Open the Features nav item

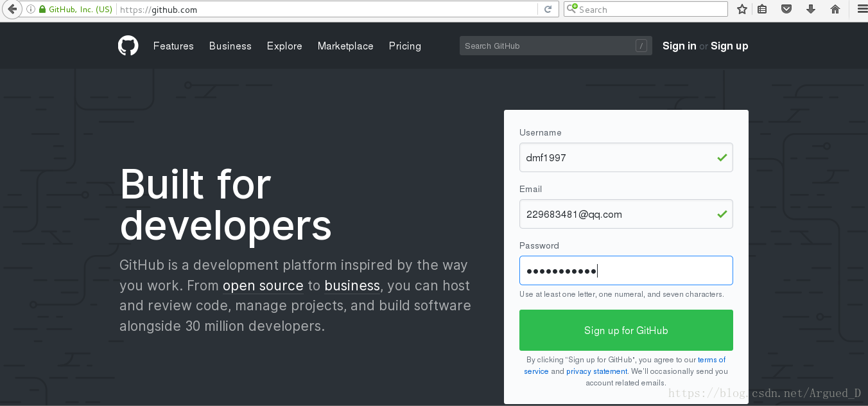(173, 46)
